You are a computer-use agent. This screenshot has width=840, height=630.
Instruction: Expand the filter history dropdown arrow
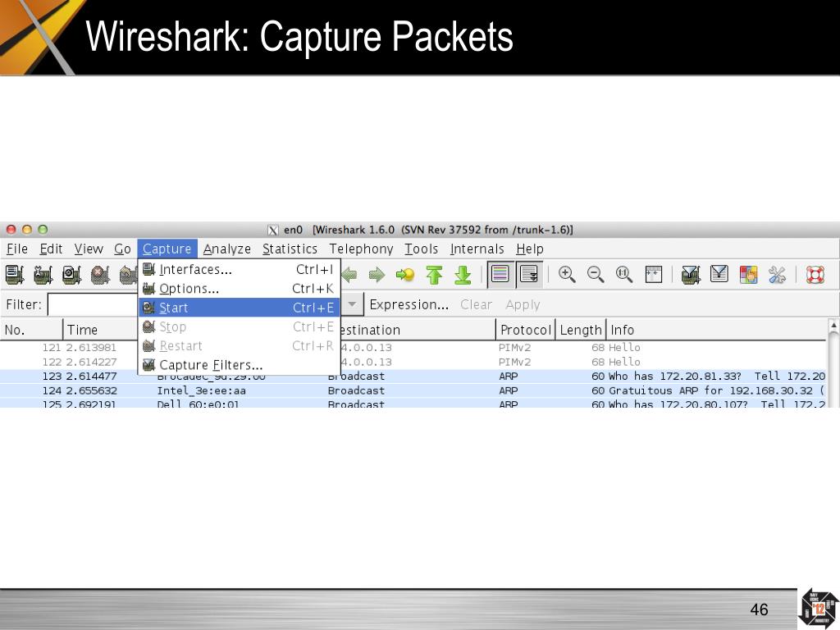pos(352,304)
